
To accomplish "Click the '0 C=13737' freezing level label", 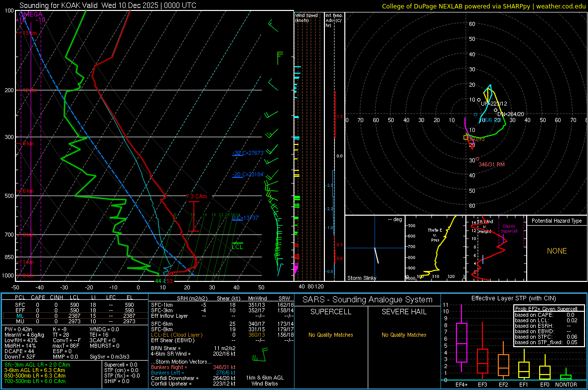I will coord(246,218).
